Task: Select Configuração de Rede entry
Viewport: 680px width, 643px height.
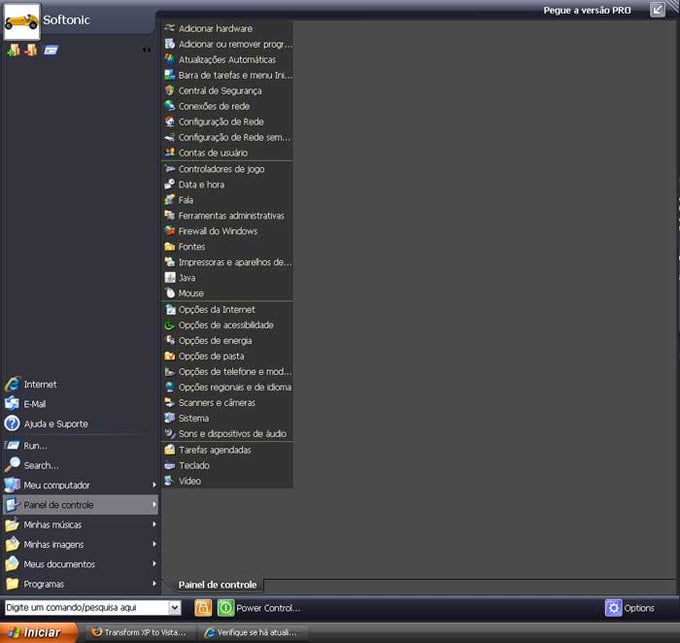Action: 228,121
